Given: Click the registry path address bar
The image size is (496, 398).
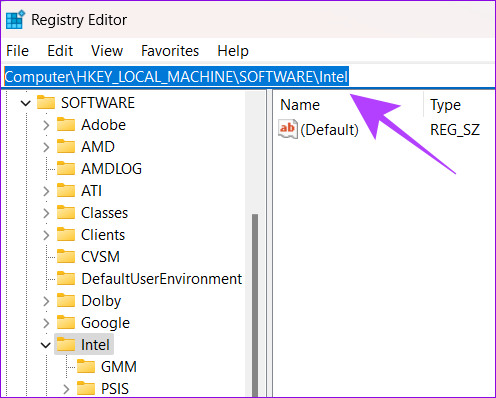Looking at the screenshot, I should point(248,77).
